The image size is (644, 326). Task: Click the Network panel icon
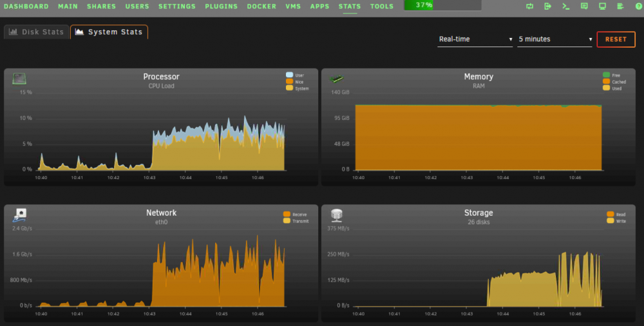[20, 215]
